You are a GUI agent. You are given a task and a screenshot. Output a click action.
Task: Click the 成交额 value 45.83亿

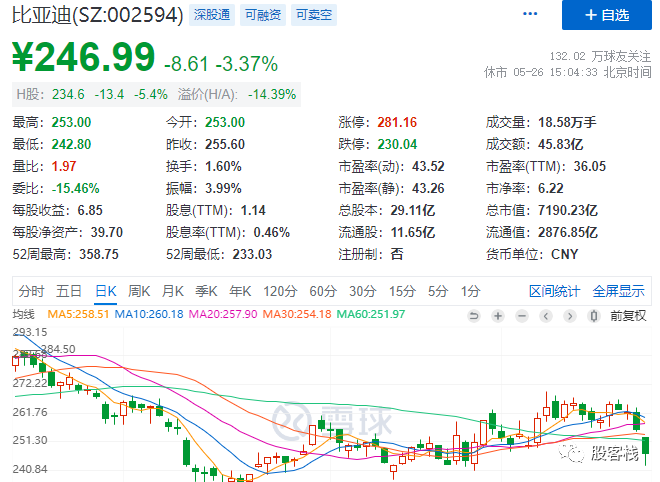[x=560, y=144]
